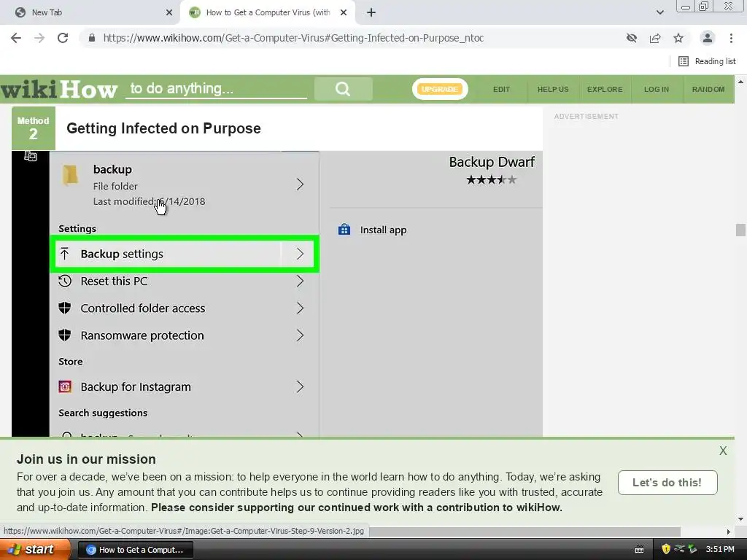Click the vertical scrollbar thumb
747x560 pixels.
click(x=740, y=230)
